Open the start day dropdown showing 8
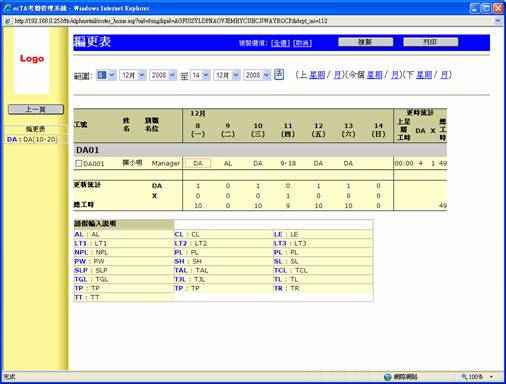The height and width of the screenshot is (384, 506). tap(106, 75)
